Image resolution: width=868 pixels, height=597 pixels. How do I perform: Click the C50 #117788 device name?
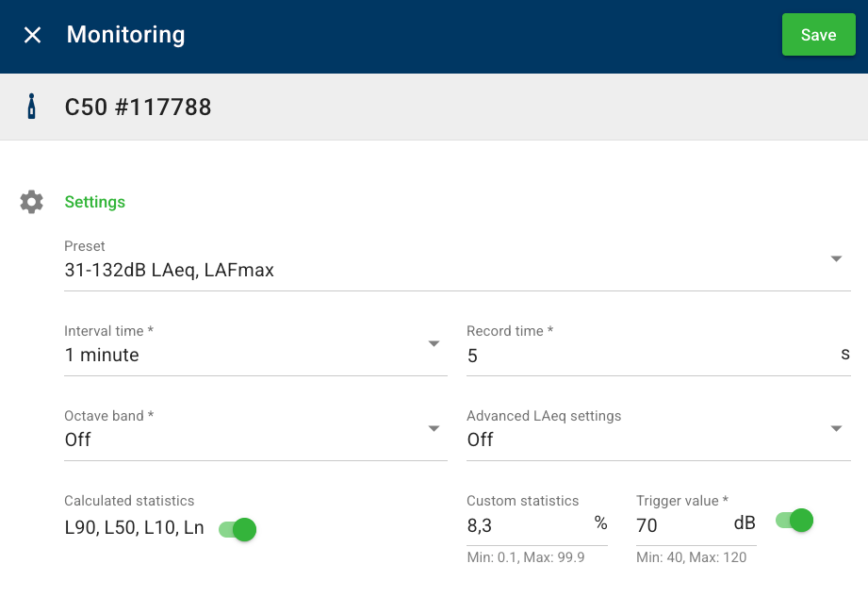coord(138,107)
